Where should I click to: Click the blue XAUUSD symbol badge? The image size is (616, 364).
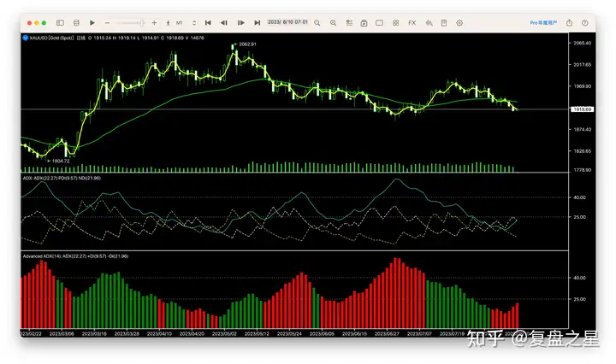[x=26, y=38]
